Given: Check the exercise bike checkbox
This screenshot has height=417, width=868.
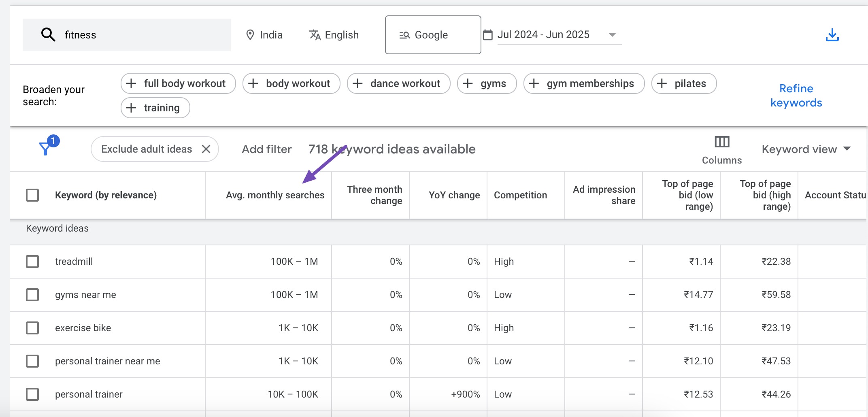Looking at the screenshot, I should [x=32, y=328].
